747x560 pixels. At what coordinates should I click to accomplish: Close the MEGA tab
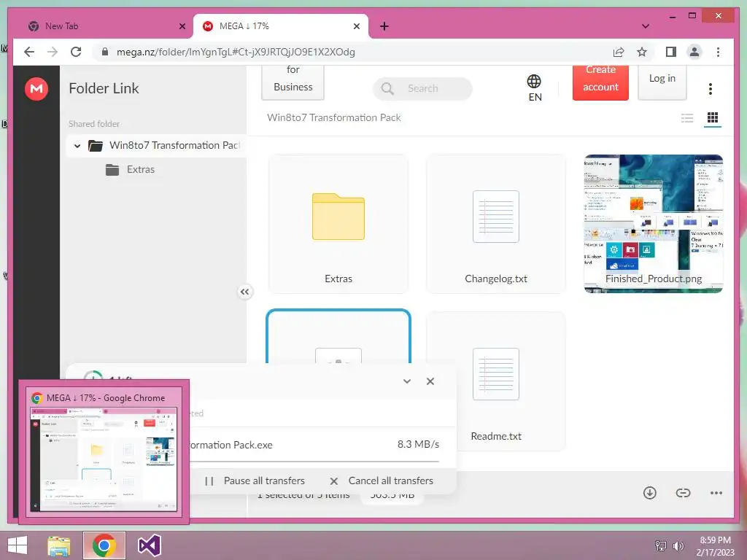point(356,26)
